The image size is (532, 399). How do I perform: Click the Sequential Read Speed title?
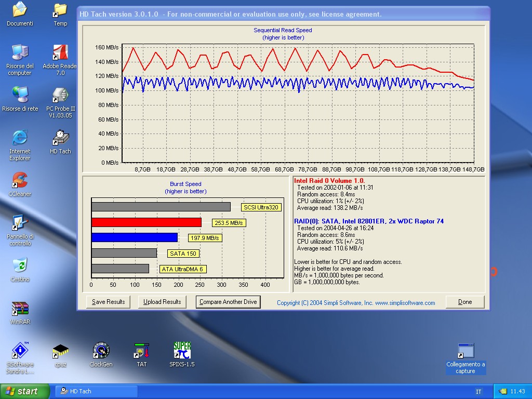(x=283, y=30)
